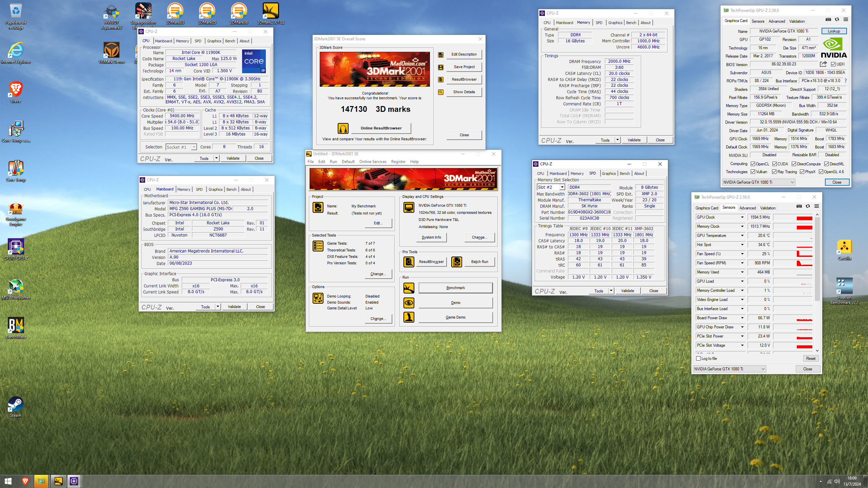This screenshot has height=488, width=868.
Task: Click the Benchmark button in Run section
Action: [455, 288]
